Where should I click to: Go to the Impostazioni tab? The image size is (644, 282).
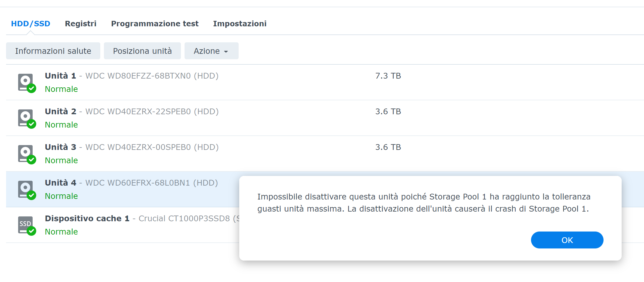[240, 24]
